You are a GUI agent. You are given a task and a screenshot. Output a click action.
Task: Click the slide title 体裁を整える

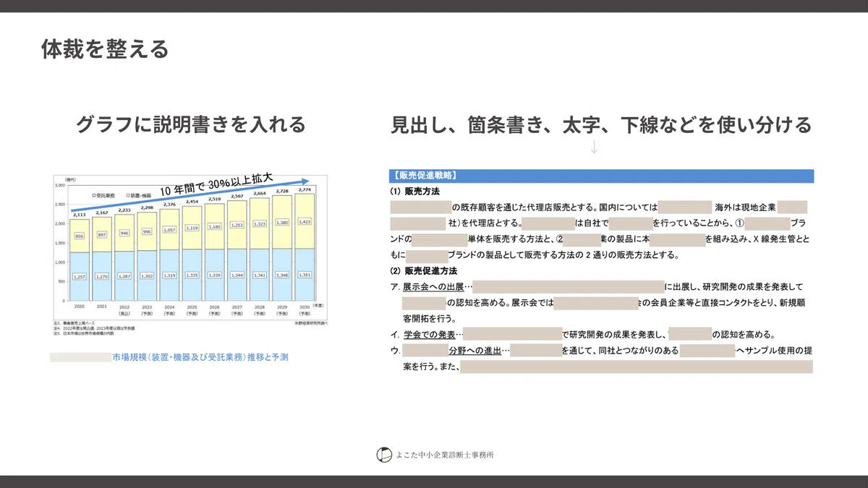point(105,48)
